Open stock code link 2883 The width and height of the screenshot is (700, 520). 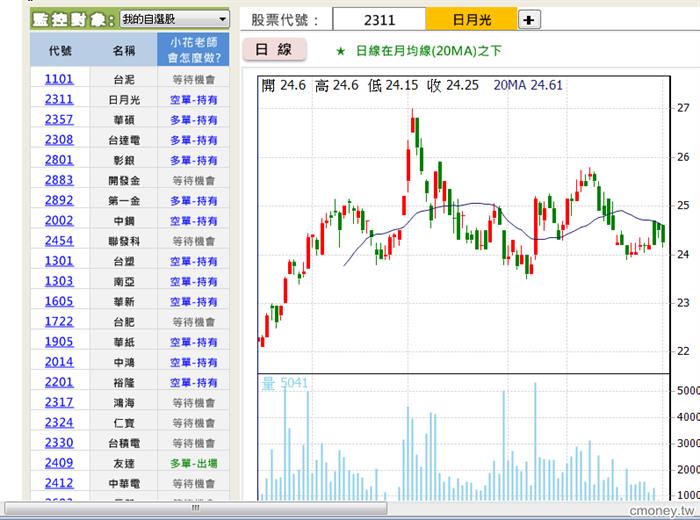pos(59,180)
